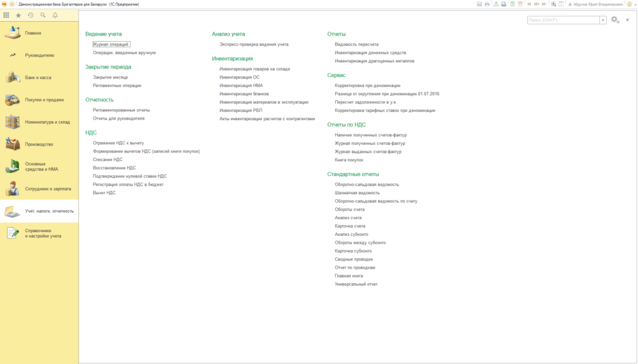638x364 pixels.
Task: Close the section menu with x
Action: coord(627,19)
